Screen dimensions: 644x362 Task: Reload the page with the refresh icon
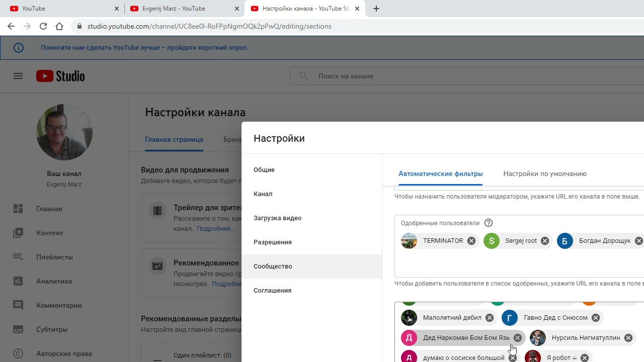43,26
